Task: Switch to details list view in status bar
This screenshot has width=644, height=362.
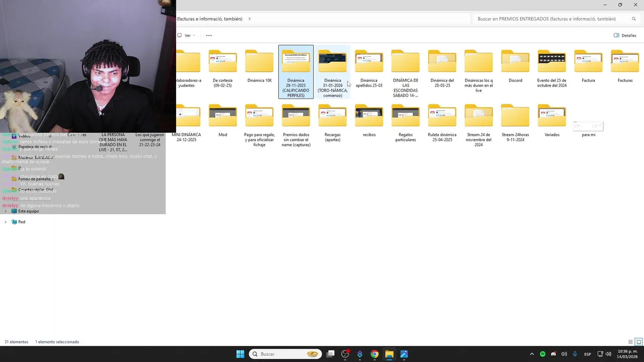Action: [x=630, y=342]
